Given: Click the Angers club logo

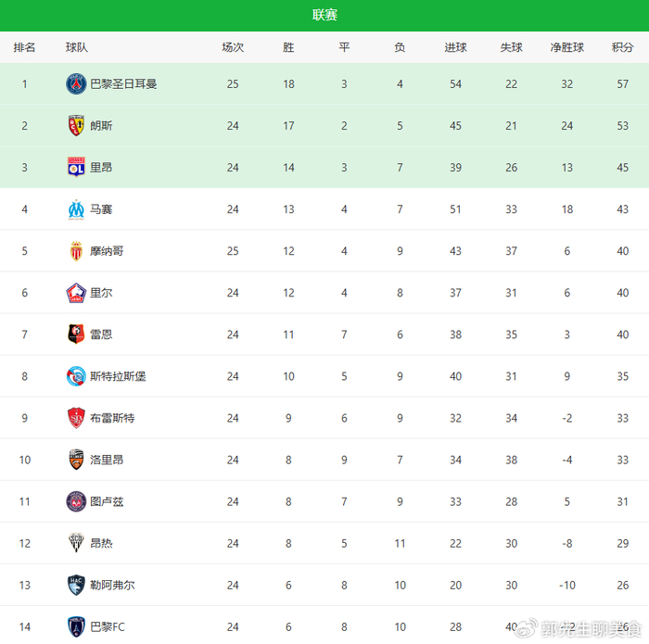Looking at the screenshot, I should 76,543.
